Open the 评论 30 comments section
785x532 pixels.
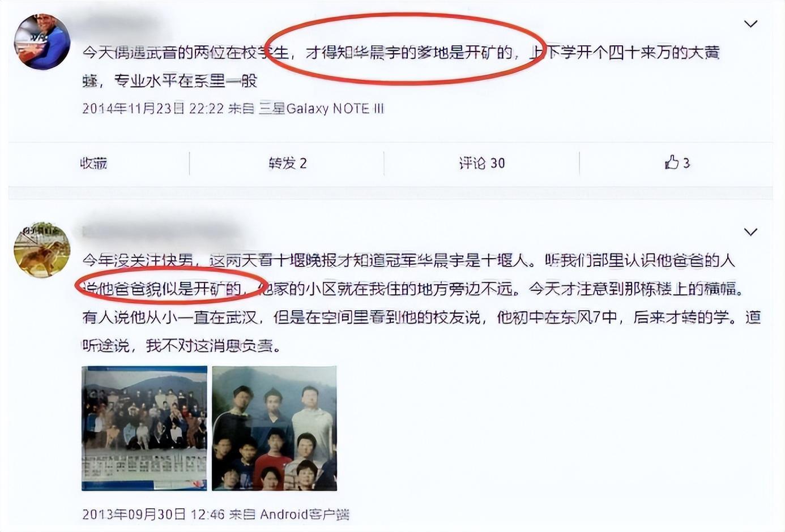click(482, 164)
